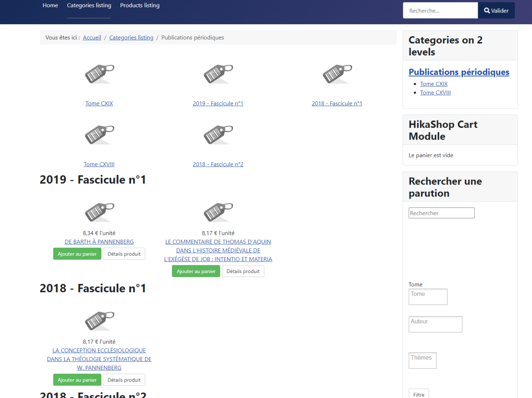This screenshot has width=532, height=398.
Task: Click the 'Le panier est vide' cart text
Action: pos(431,156)
